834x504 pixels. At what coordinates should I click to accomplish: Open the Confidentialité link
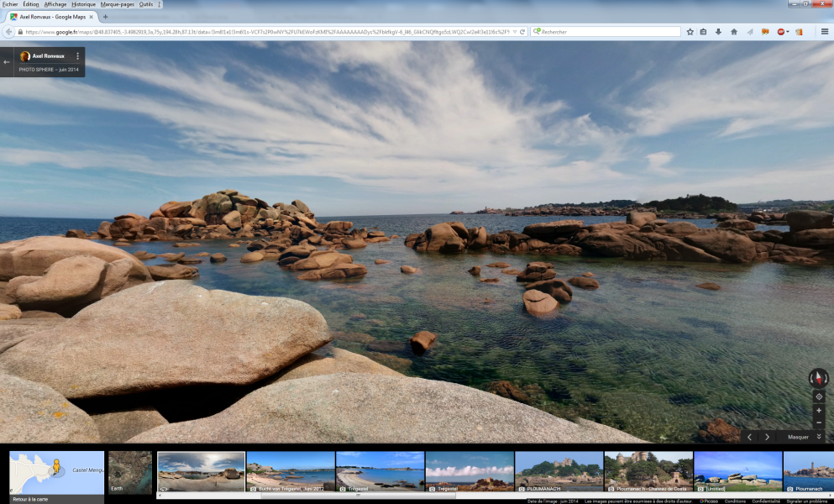[766, 501]
